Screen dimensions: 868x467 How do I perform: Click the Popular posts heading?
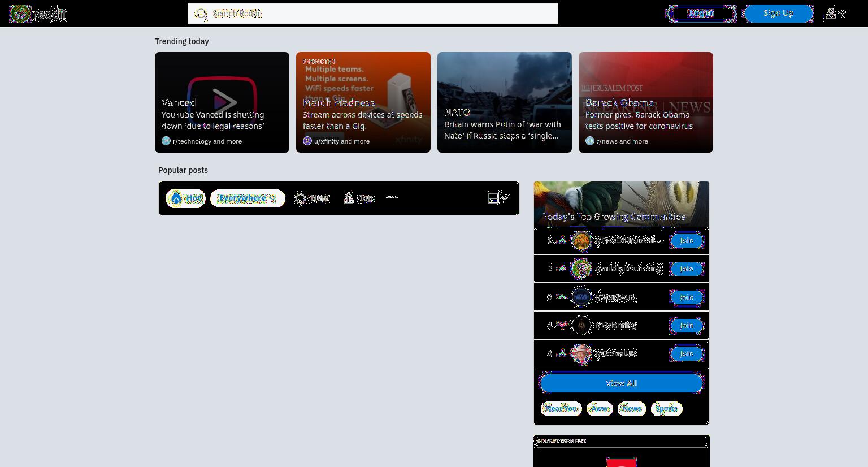[x=183, y=170]
